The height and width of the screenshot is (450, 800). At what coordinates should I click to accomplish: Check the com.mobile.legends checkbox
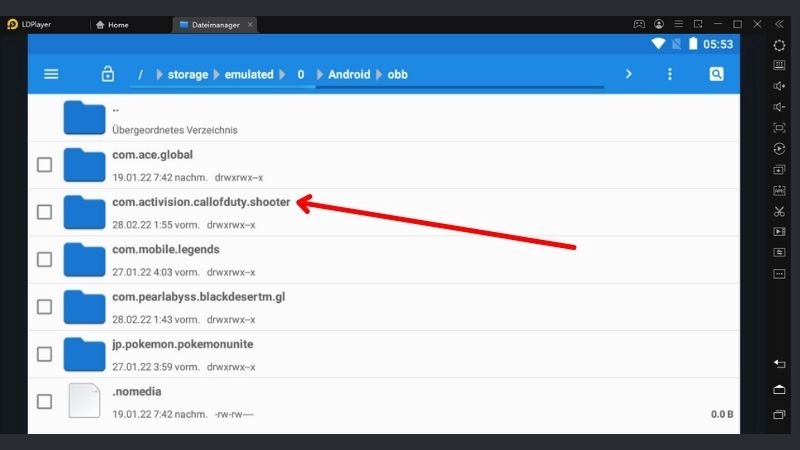pos(44,260)
